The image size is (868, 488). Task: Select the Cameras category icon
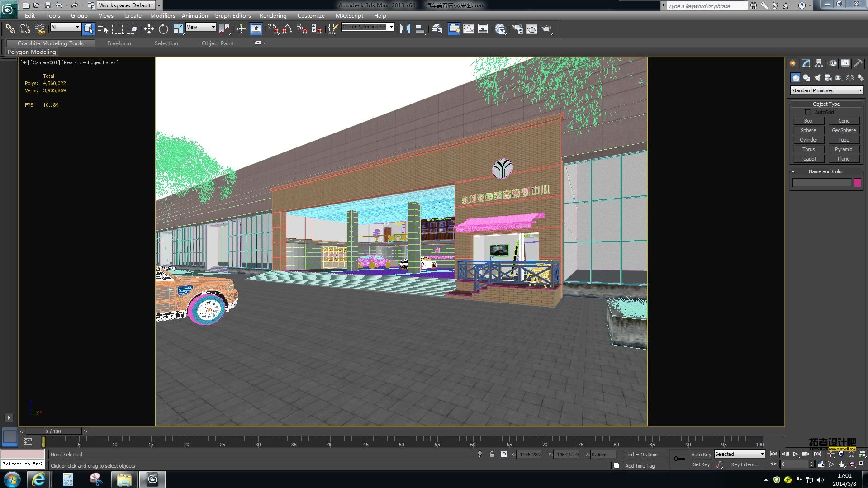pos(828,78)
